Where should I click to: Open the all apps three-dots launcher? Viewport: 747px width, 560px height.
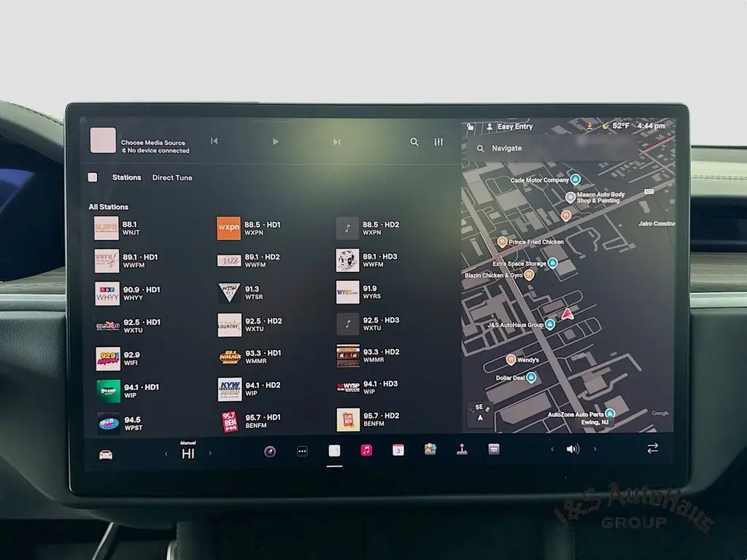pos(302,451)
